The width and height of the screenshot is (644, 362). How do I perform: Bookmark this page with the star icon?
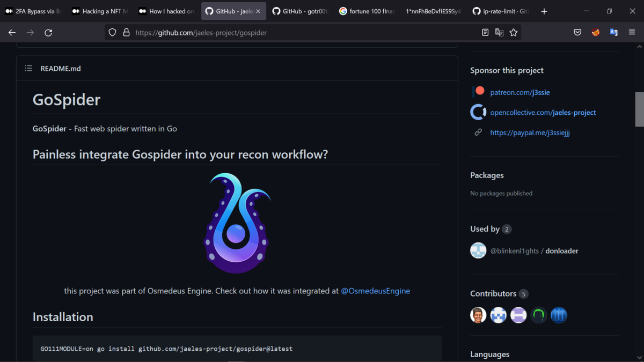pos(514,33)
